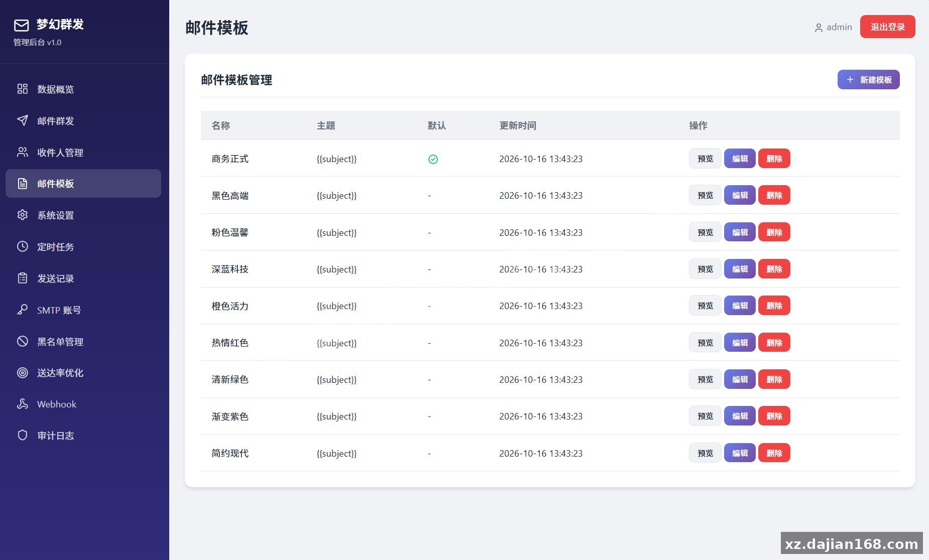Delete the 热情红色 template

[x=774, y=342]
